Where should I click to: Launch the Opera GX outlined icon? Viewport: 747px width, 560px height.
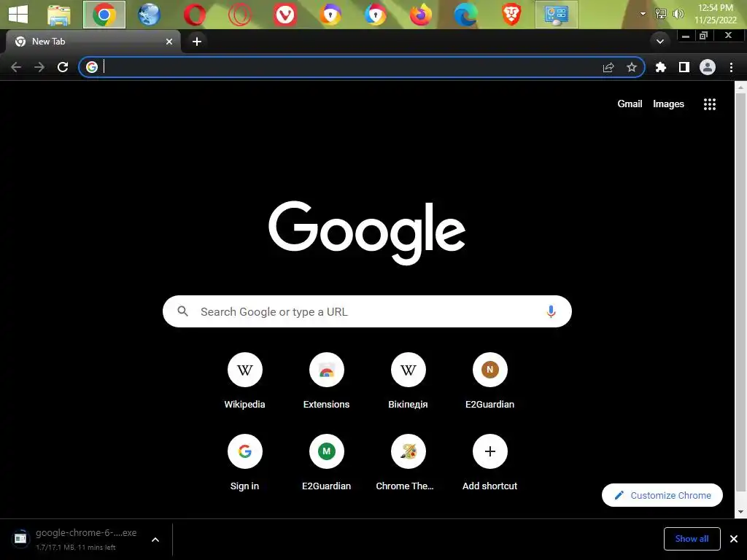239,15
